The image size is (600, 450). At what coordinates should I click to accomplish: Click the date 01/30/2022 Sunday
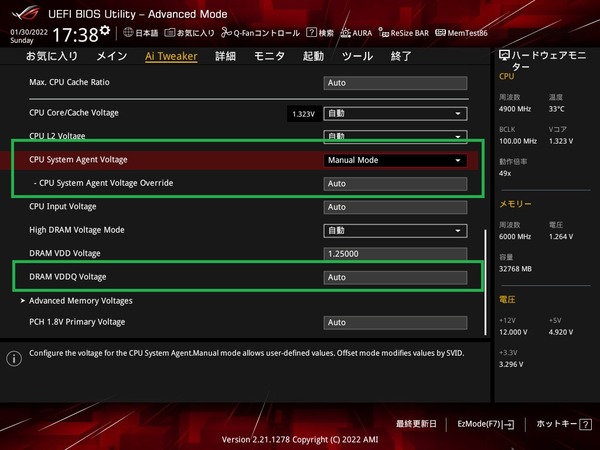[29, 36]
